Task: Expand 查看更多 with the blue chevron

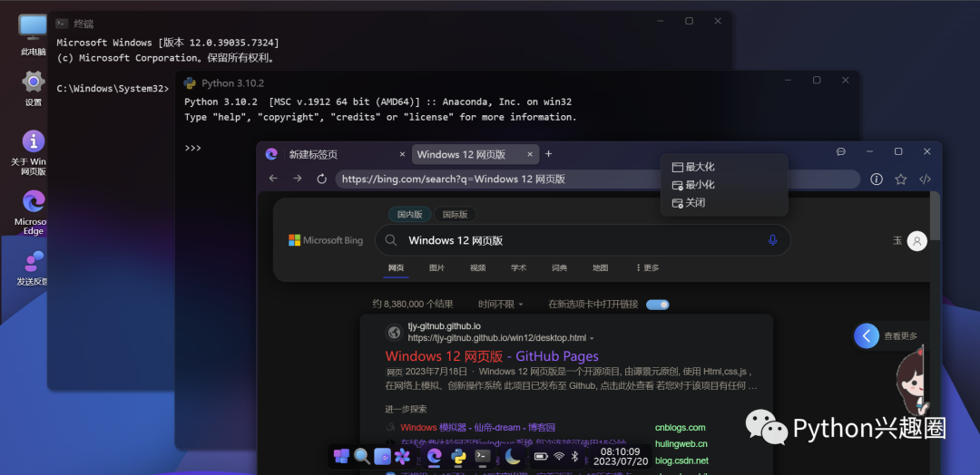Action: 867,336
